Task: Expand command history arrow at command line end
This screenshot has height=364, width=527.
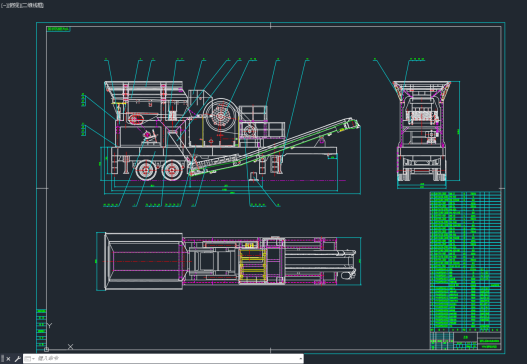Action: point(300,359)
